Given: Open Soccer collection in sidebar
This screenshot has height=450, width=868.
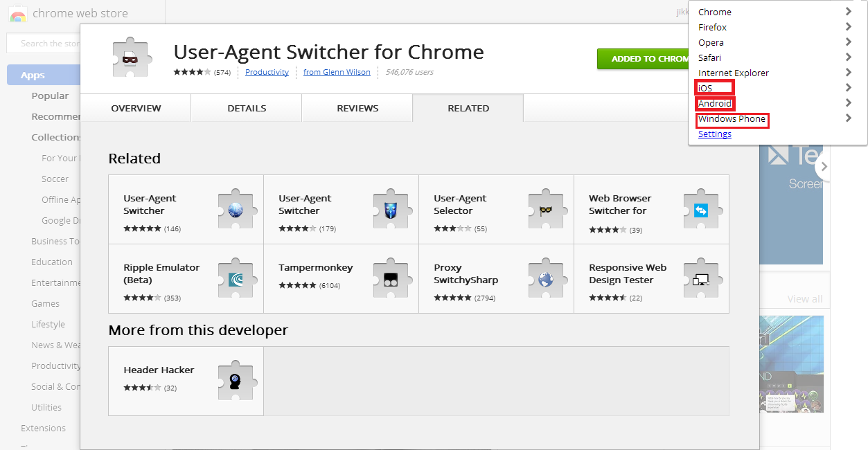Looking at the screenshot, I should (x=55, y=179).
